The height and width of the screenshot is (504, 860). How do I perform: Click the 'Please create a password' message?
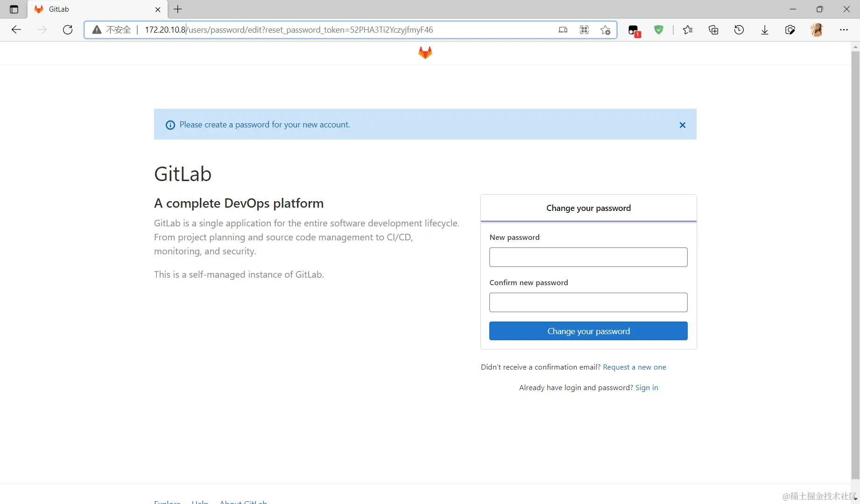[264, 125]
